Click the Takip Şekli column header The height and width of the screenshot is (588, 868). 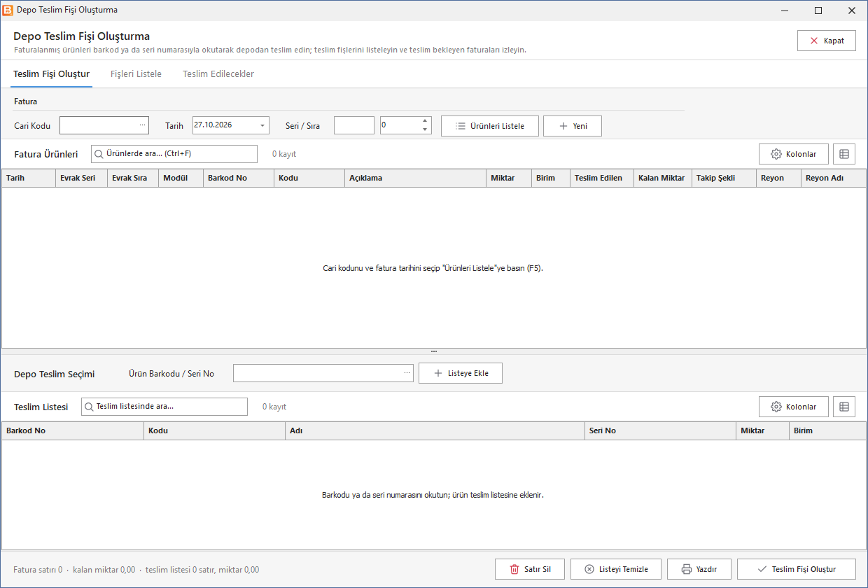724,178
